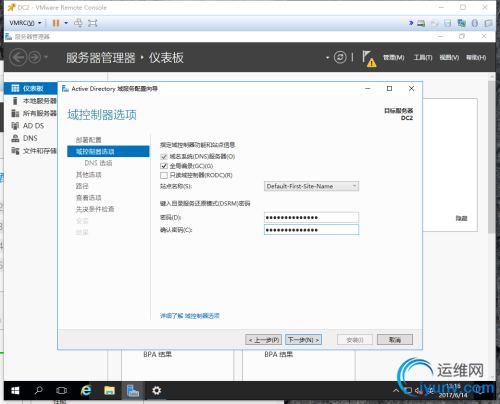Click 隐藏 link in dashboard panel

point(461,218)
